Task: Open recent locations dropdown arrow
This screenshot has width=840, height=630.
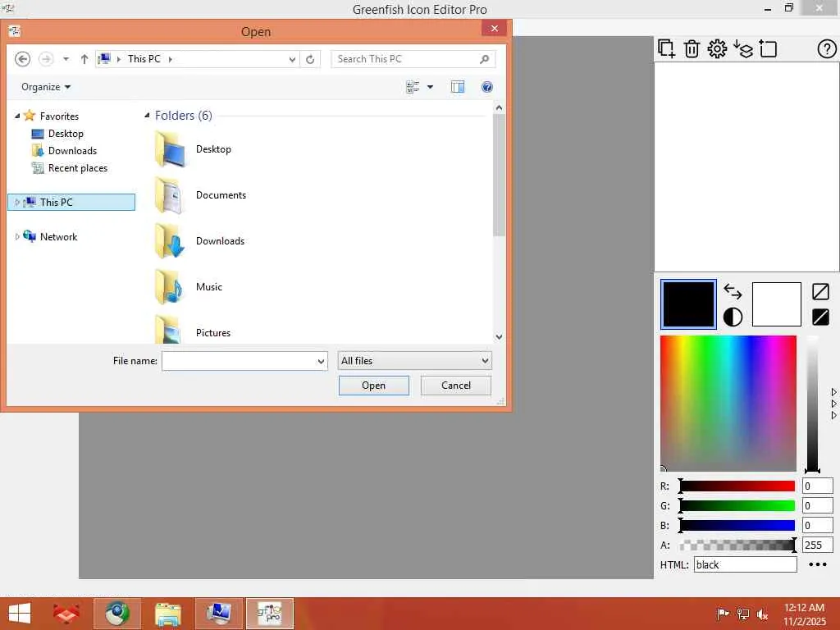Action: pos(66,59)
